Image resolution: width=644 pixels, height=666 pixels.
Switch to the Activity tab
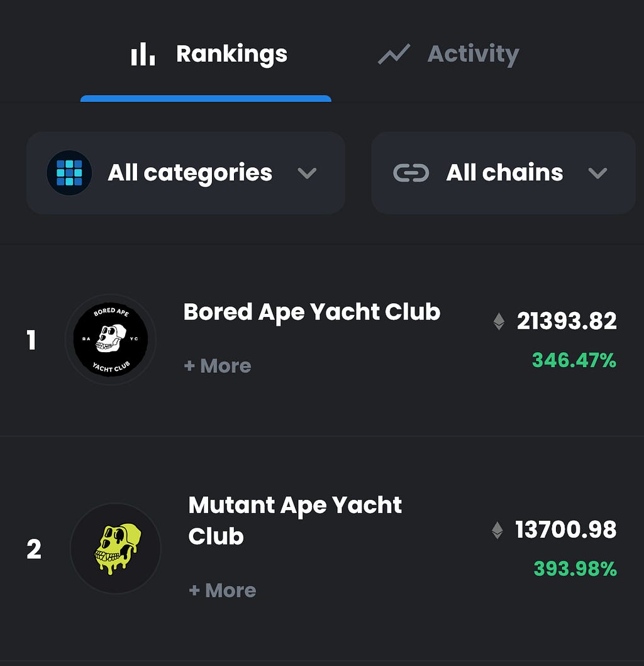coord(448,54)
